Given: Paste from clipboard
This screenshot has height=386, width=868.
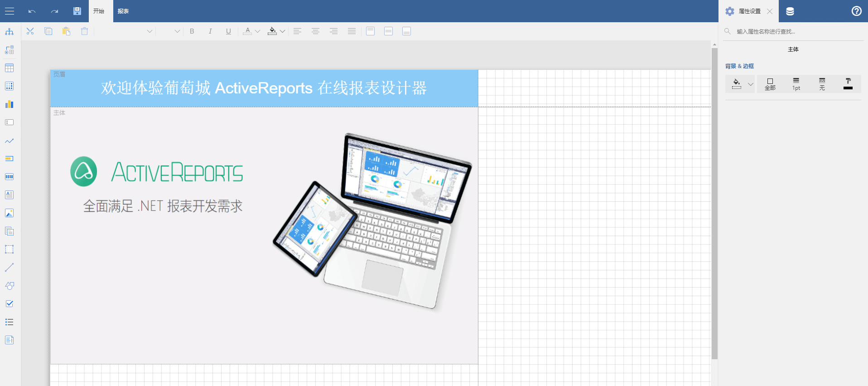Looking at the screenshot, I should click(67, 31).
